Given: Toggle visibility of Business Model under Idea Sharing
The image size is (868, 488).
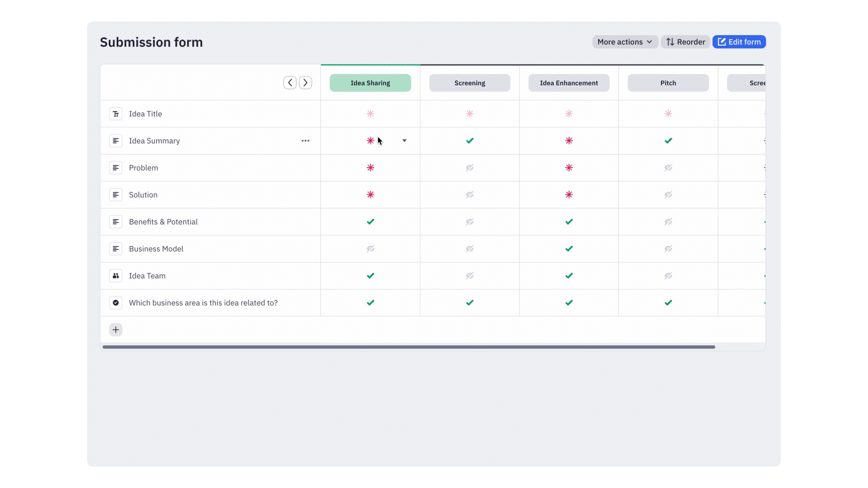Looking at the screenshot, I should [370, 249].
